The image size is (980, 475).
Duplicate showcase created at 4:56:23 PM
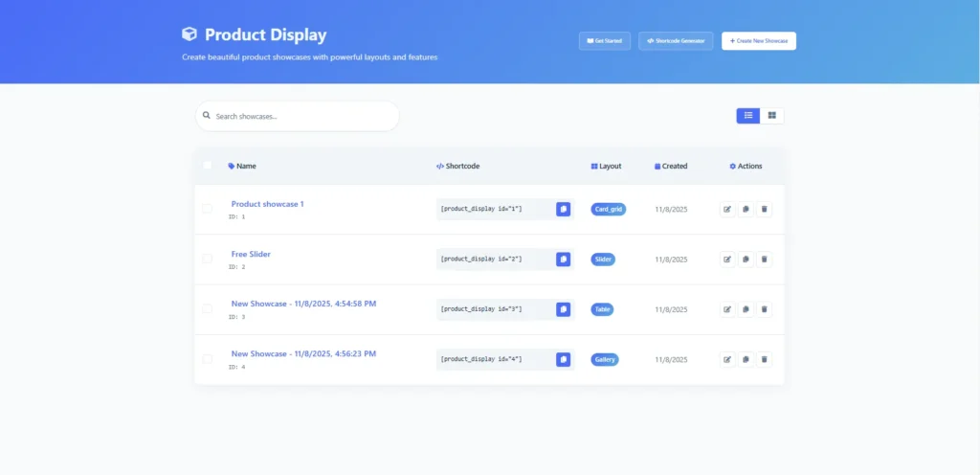[x=746, y=359]
